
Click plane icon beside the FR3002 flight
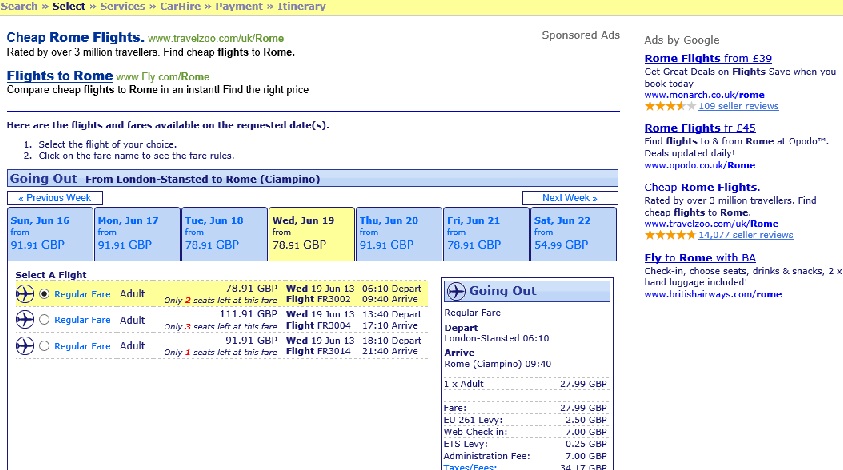[25, 293]
